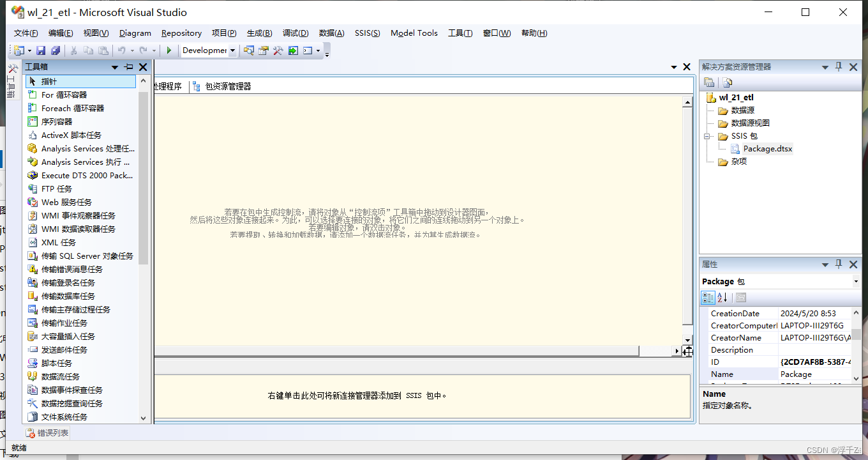Viewport: 868px width, 460px height.
Task: Click the hammer-and-wrench Toolbox toolbar icon
Action: (278, 50)
